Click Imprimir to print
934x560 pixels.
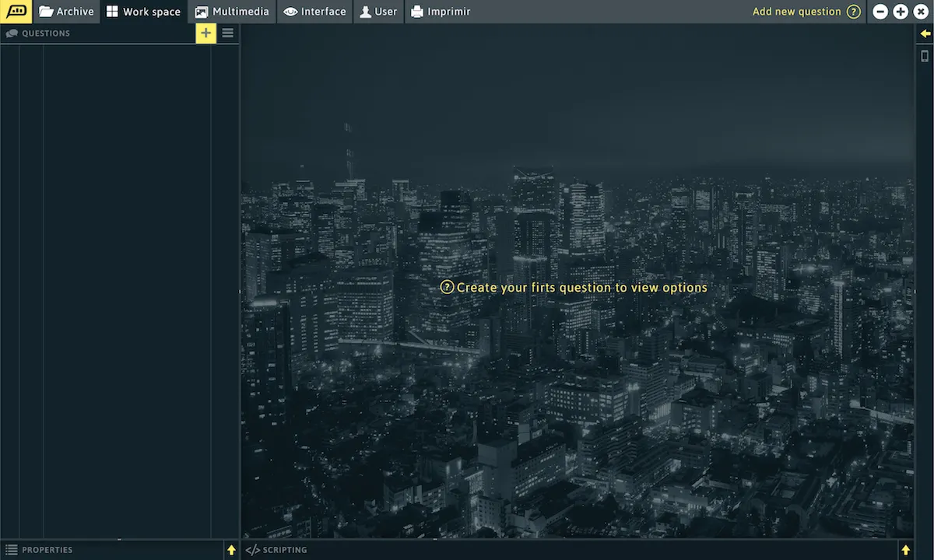(441, 12)
